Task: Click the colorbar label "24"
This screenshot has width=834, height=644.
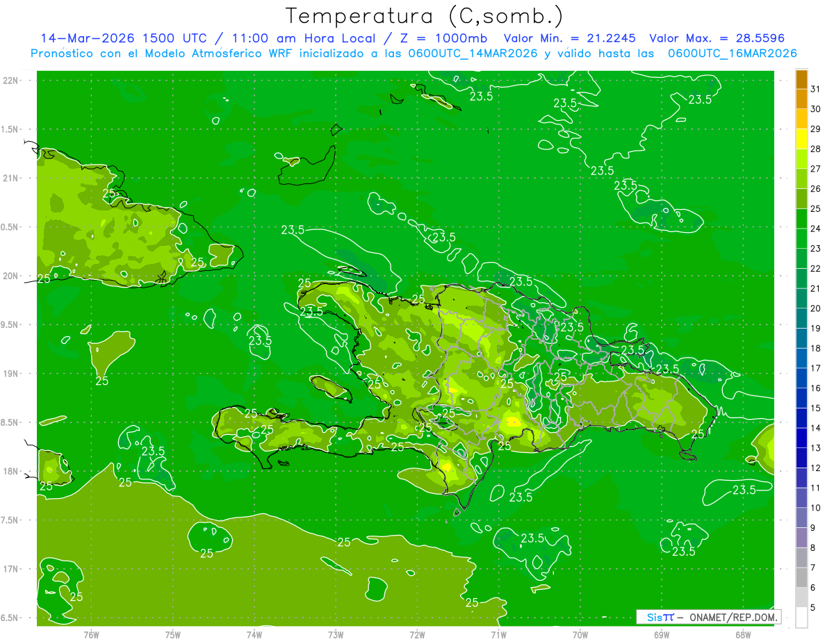Action: [x=816, y=229]
